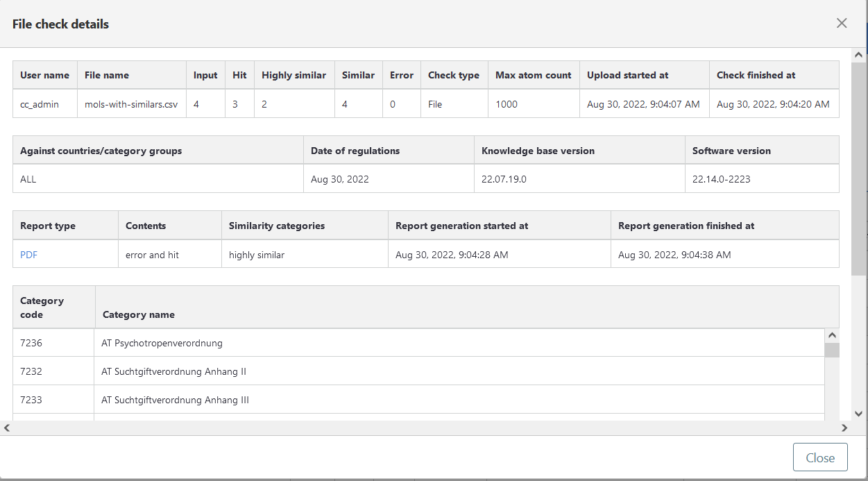
Task: Click category code 7236 cell
Action: (x=32, y=343)
